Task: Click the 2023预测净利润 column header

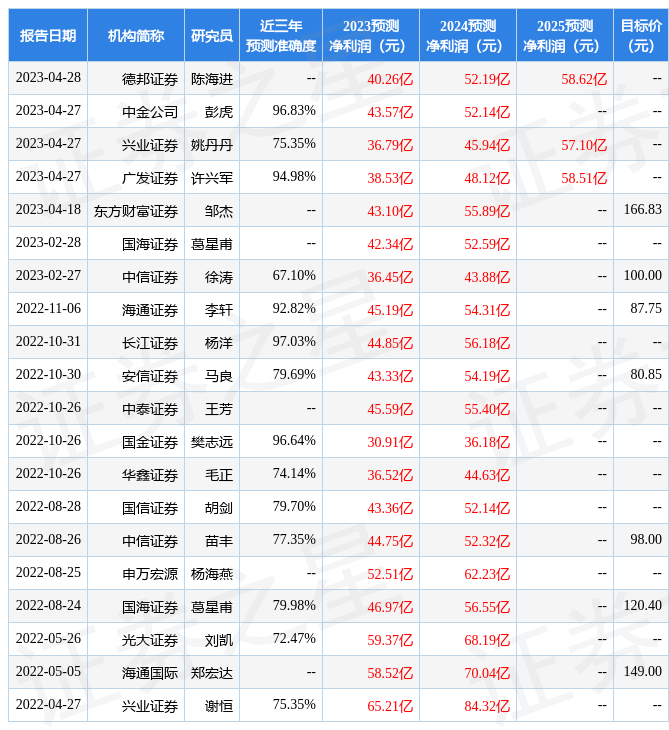Action: (371, 35)
